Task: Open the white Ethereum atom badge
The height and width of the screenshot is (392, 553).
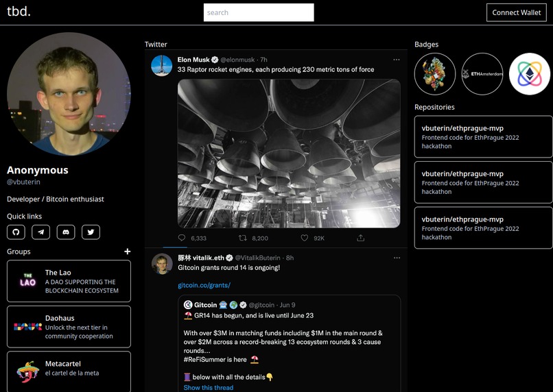Action: click(530, 74)
